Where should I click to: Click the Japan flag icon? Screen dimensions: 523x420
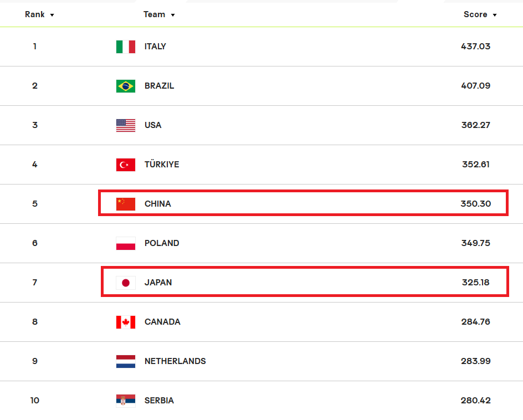126,283
